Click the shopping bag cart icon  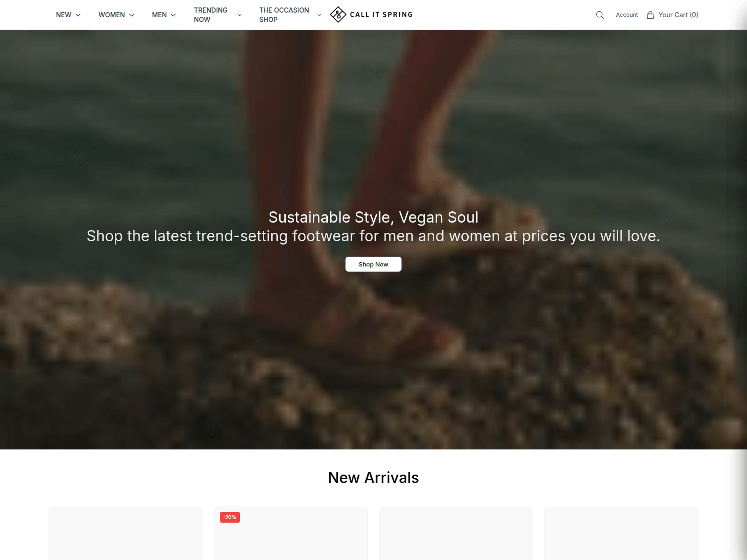pos(650,15)
